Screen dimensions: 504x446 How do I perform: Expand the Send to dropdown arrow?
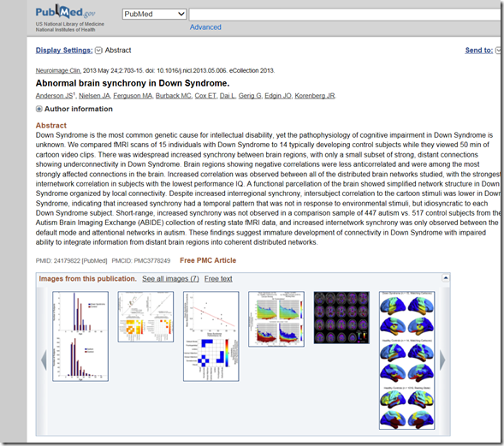click(x=498, y=51)
